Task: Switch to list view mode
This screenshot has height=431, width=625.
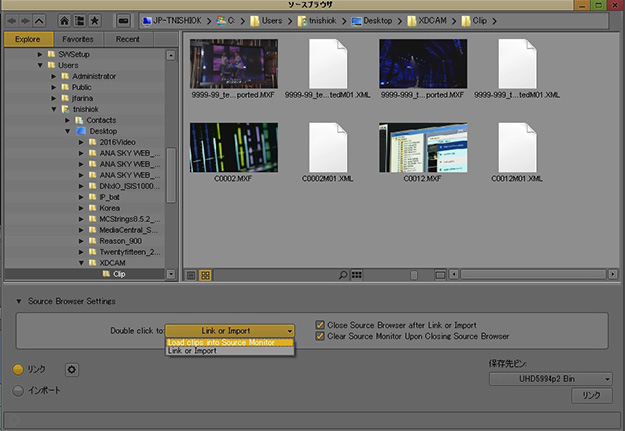Action: coord(191,274)
